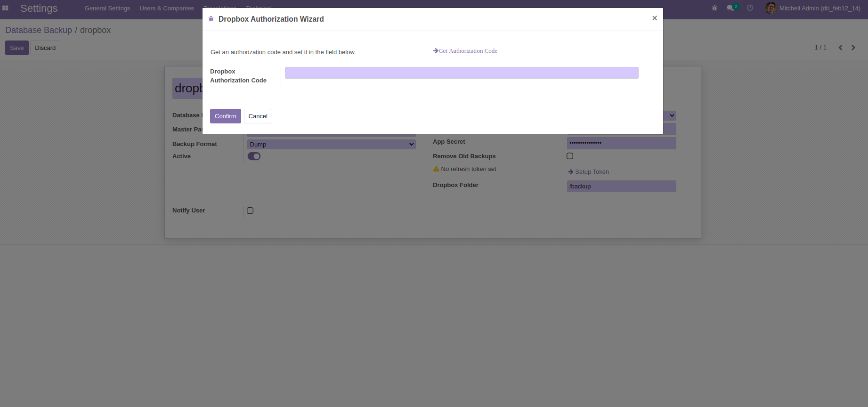Cancel the authorization wizard

[x=258, y=116]
